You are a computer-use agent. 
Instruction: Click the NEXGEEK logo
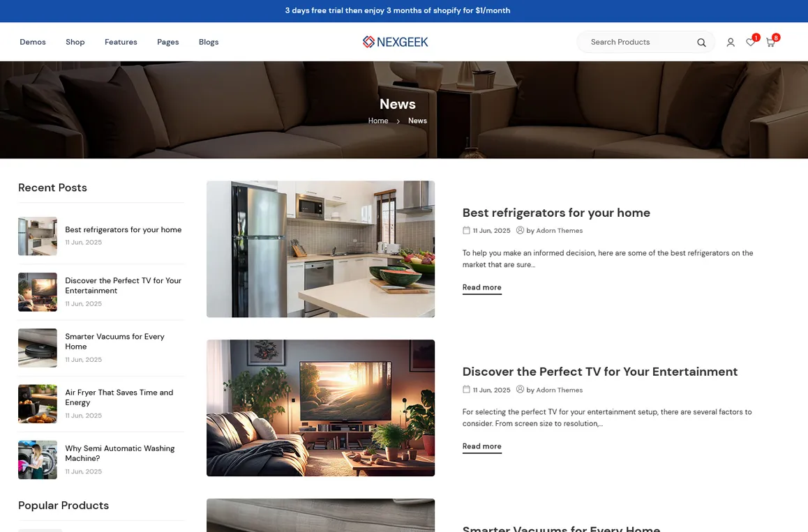point(396,42)
